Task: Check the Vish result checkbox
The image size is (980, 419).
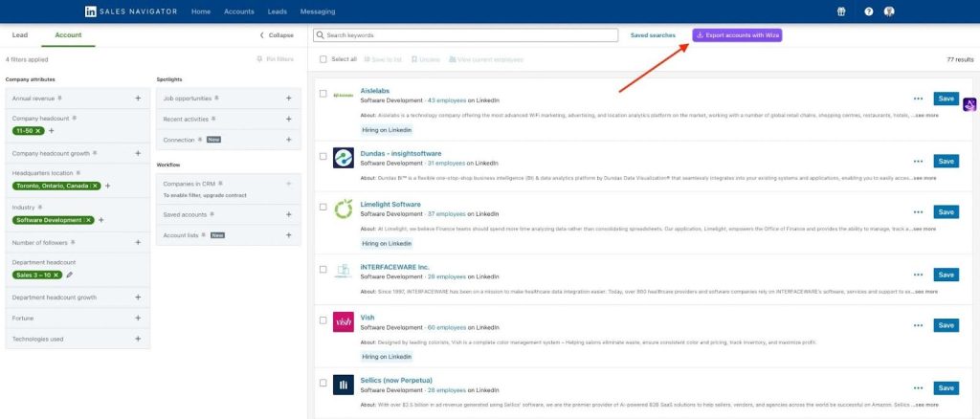Action: [x=323, y=320]
